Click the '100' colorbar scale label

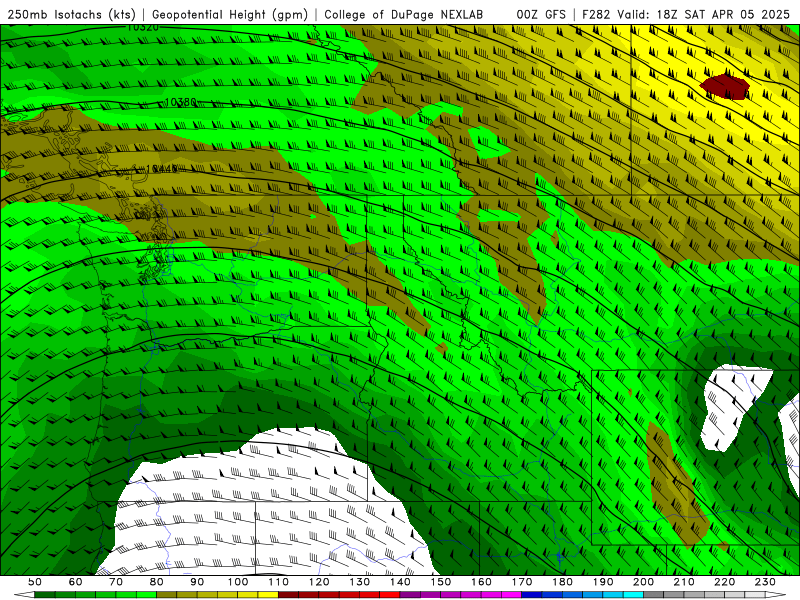237,582
